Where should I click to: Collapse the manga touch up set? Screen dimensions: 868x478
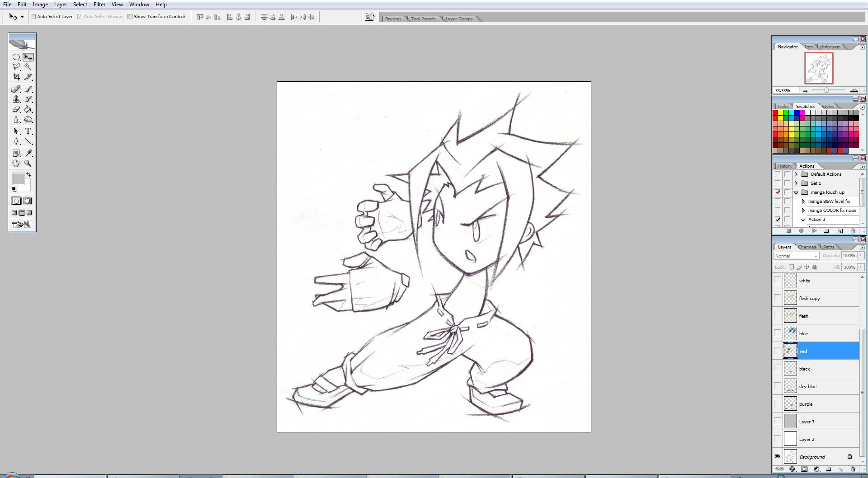[796, 192]
